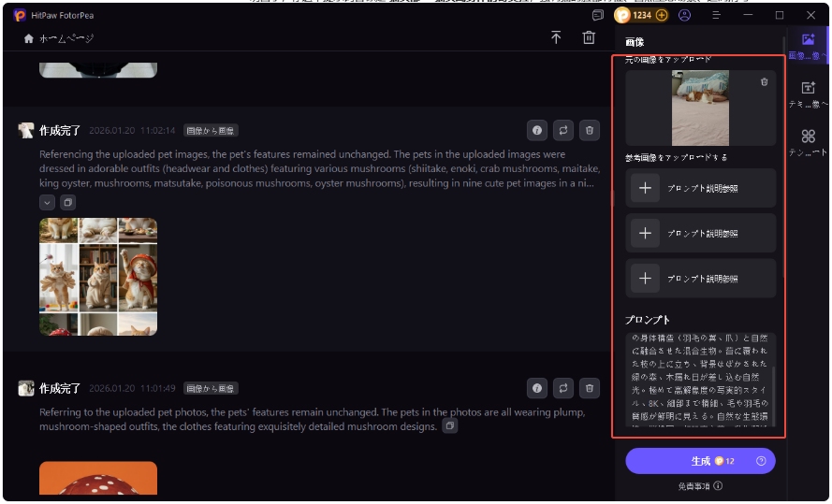The height and width of the screenshot is (504, 832).
Task: Expand the truncated 11:02:14 prompt description
Action: 48,202
